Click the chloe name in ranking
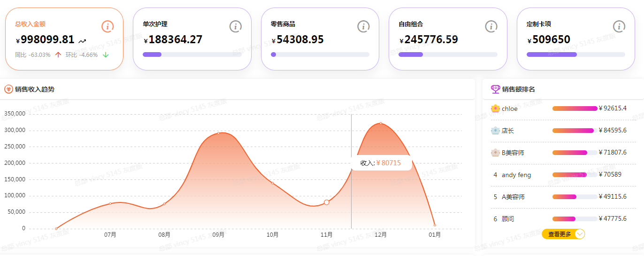 pos(510,109)
